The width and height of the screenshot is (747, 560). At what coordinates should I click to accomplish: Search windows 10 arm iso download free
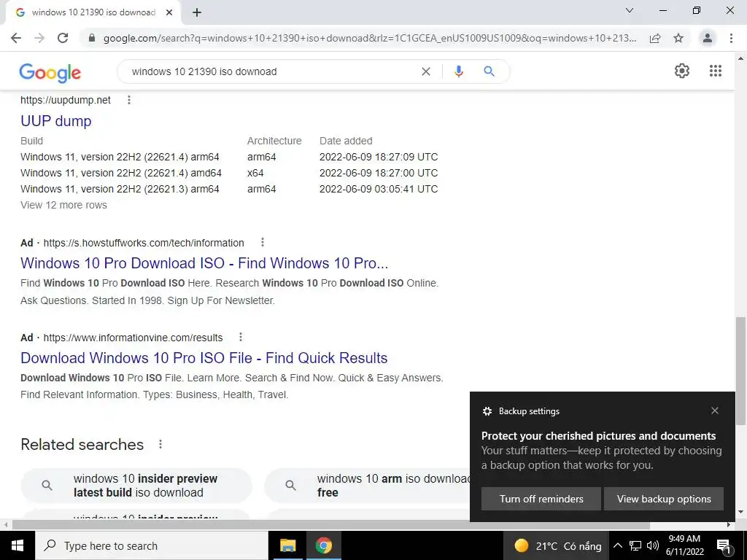[x=367, y=485]
